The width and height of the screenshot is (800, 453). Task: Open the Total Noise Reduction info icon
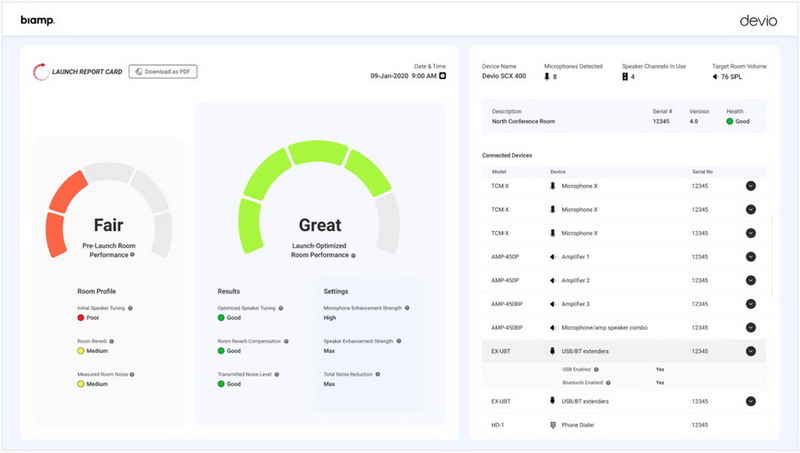click(378, 374)
